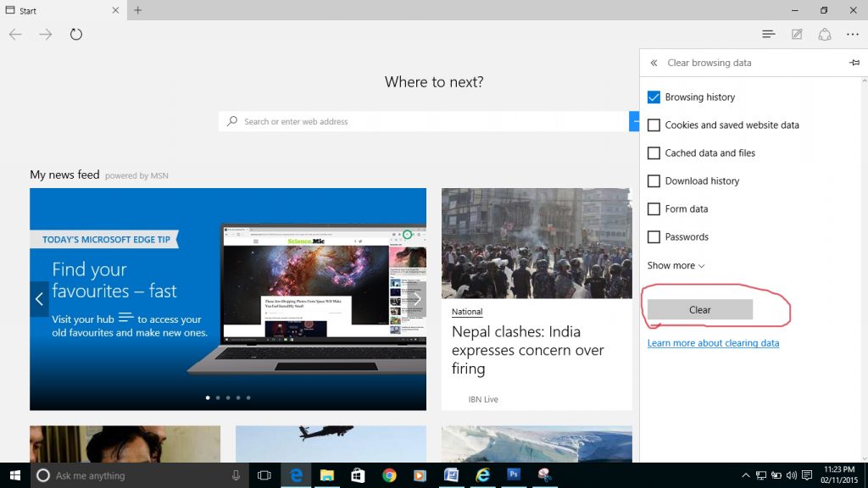Open the Hub icon in toolbar
868x488 pixels.
768,34
